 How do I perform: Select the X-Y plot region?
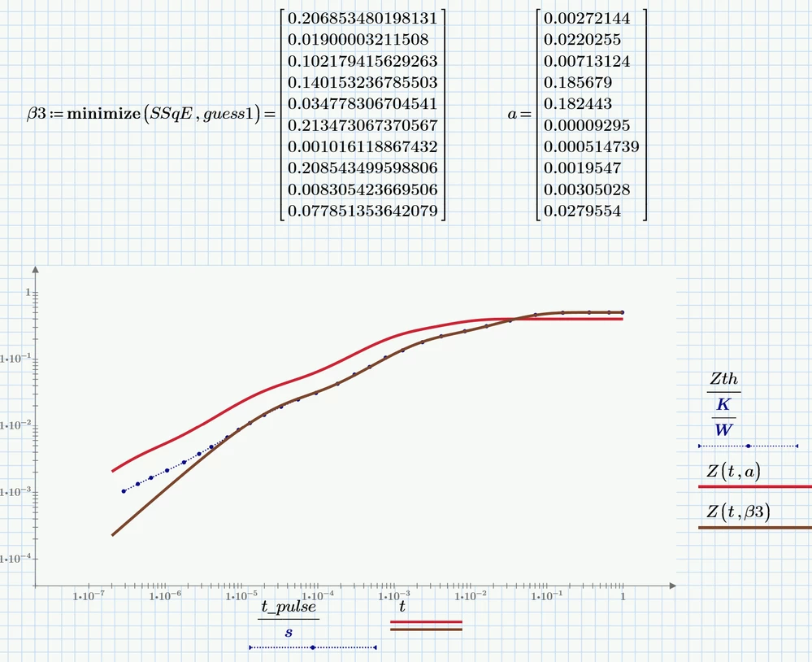coord(358,427)
